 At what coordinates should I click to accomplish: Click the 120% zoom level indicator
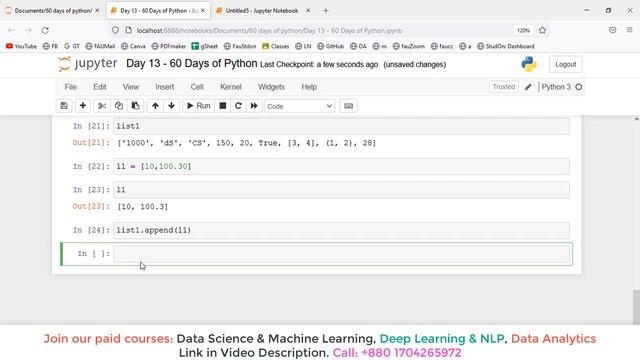coord(523,31)
